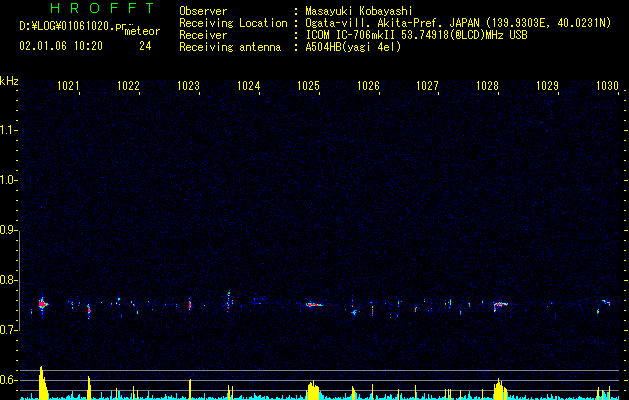
Task: Click the 'Observer' field label
Action: [x=203, y=11]
